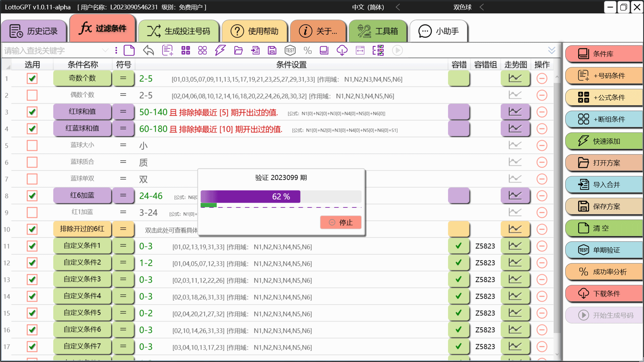Click the checklist tree toolbar icon
The image size is (644, 362).
[378, 51]
